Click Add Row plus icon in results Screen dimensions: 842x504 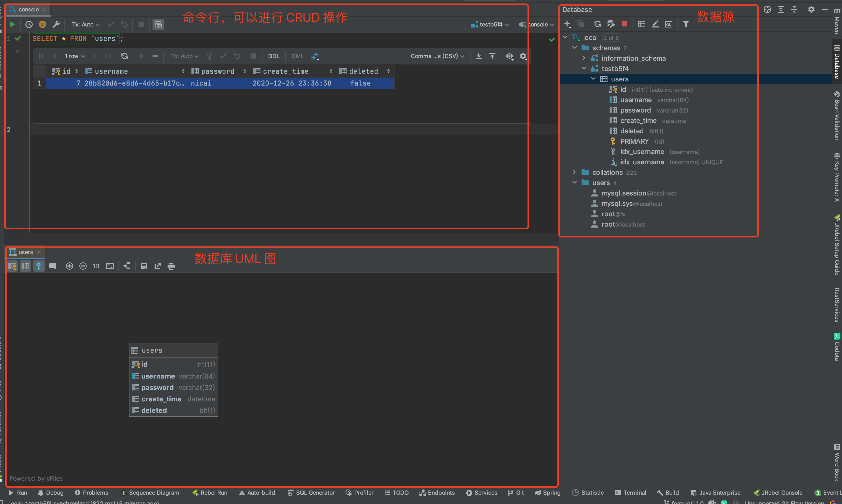coord(141,56)
